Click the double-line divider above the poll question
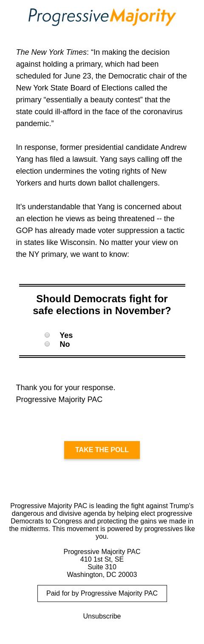This screenshot has height=644, width=204. point(102,285)
